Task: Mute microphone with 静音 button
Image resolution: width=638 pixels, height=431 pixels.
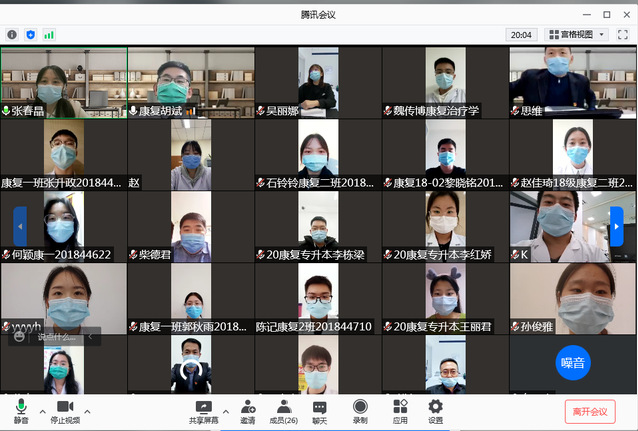Action: tap(20, 410)
